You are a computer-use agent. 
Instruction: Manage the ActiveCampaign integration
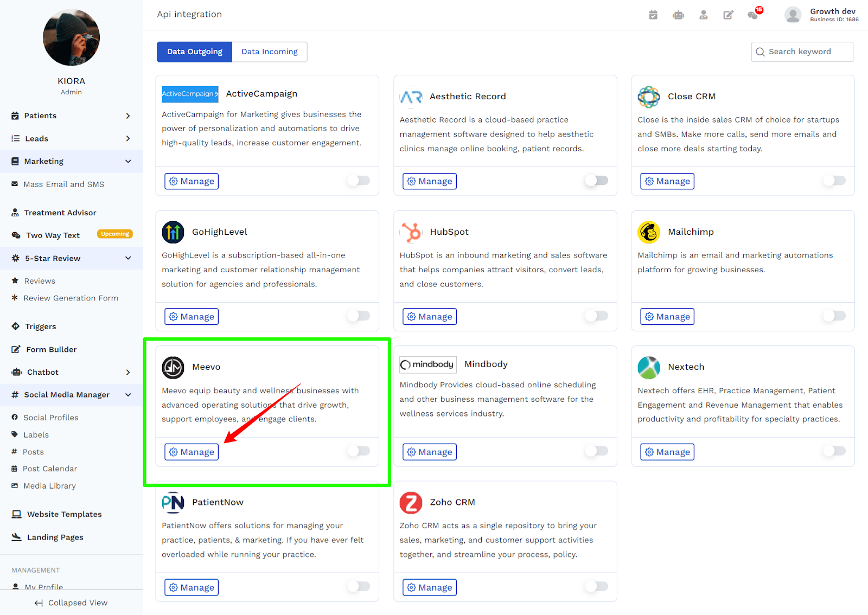click(192, 181)
